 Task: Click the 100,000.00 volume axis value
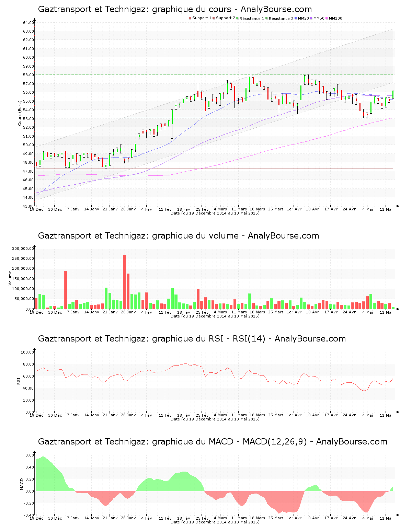pyautogui.click(x=23, y=289)
